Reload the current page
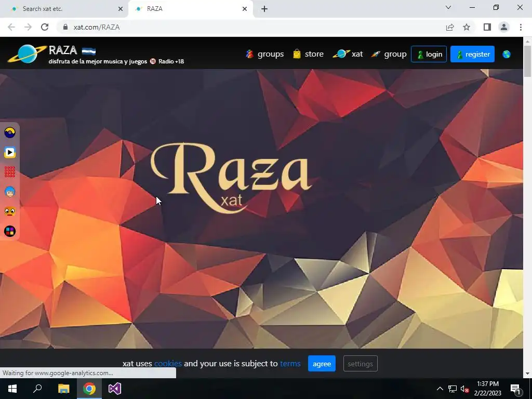Screen dimensions: 532x399 [45, 27]
